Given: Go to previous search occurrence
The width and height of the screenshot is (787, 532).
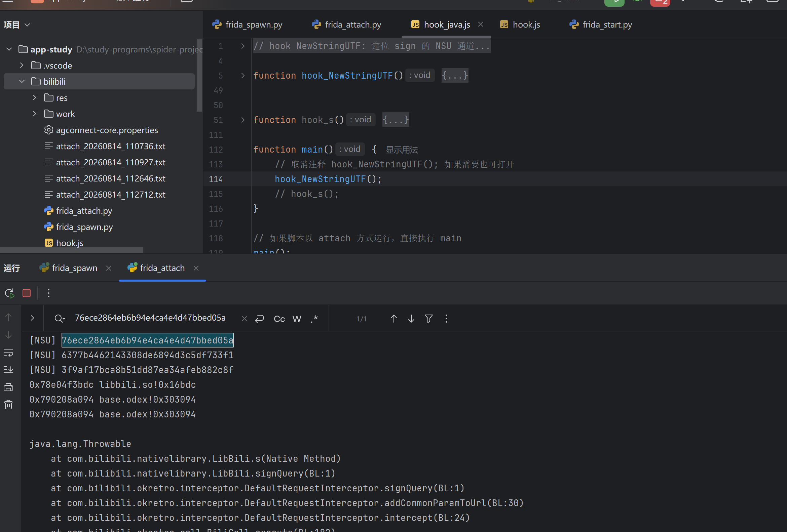Looking at the screenshot, I should click(394, 319).
